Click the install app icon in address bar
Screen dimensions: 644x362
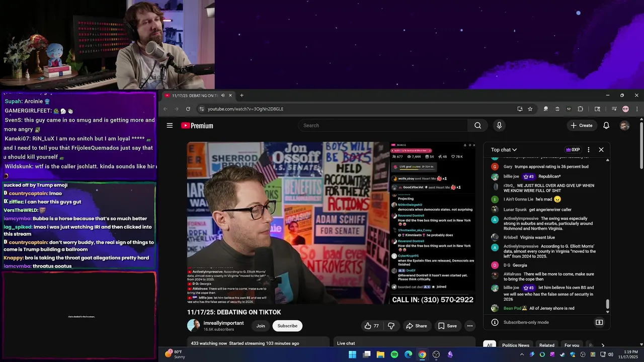click(520, 109)
